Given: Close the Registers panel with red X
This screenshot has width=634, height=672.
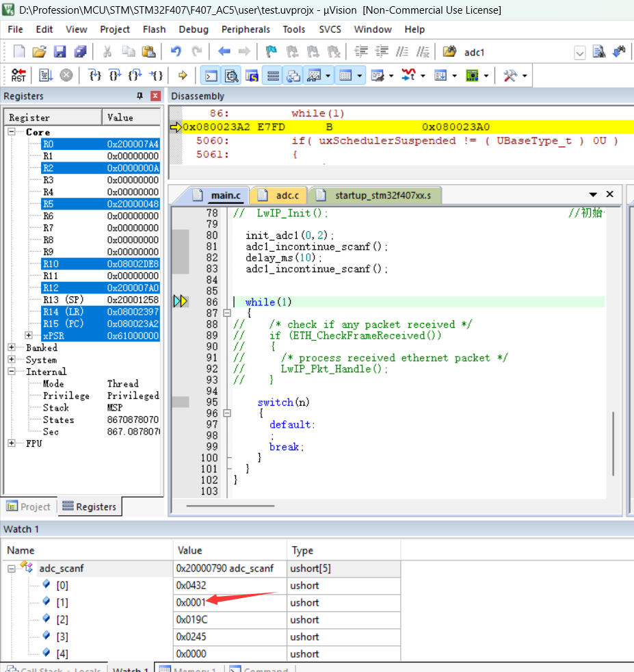Looking at the screenshot, I should pyautogui.click(x=155, y=96).
